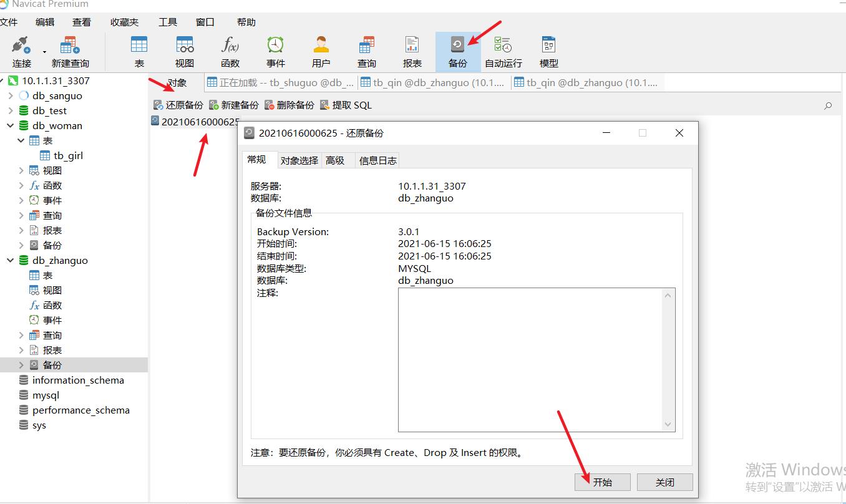This screenshot has width=846, height=504.
Task: Switch to the 对象 tab
Action: [177, 82]
